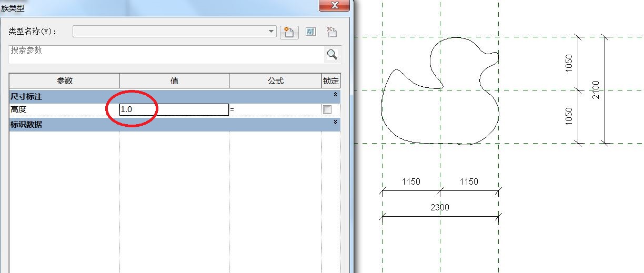Select the duck outline sketch
Image resolution: width=644 pixels, height=273 pixels.
point(440,90)
